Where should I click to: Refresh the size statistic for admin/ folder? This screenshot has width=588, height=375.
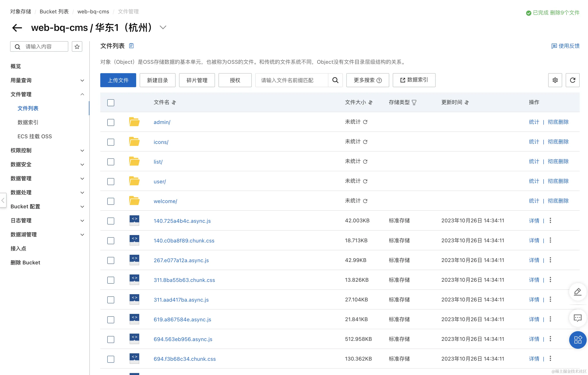click(365, 122)
